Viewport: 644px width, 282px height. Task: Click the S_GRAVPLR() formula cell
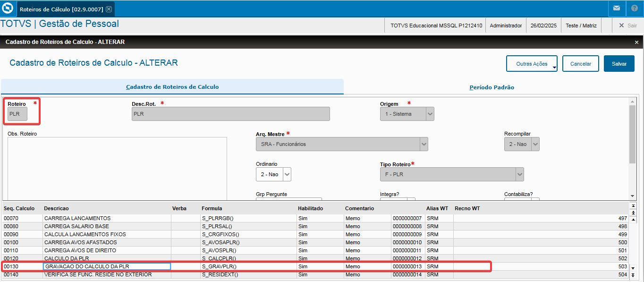248,266
